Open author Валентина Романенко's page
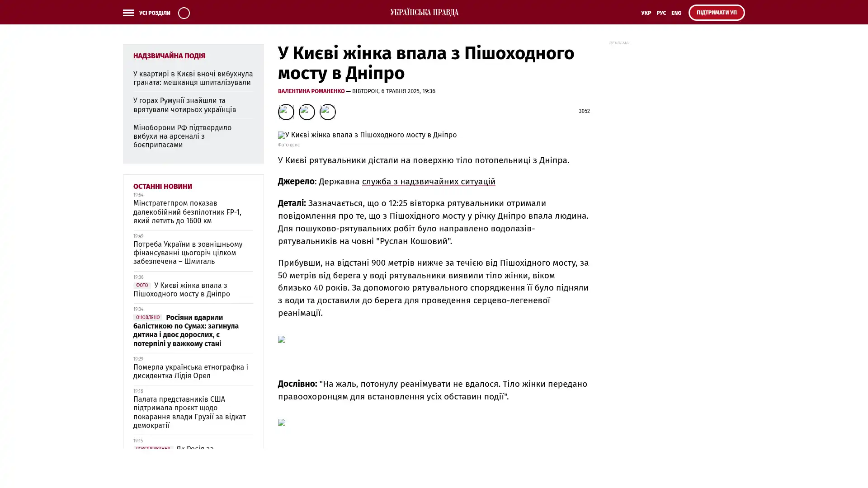This screenshot has height=488, width=868. [x=311, y=91]
